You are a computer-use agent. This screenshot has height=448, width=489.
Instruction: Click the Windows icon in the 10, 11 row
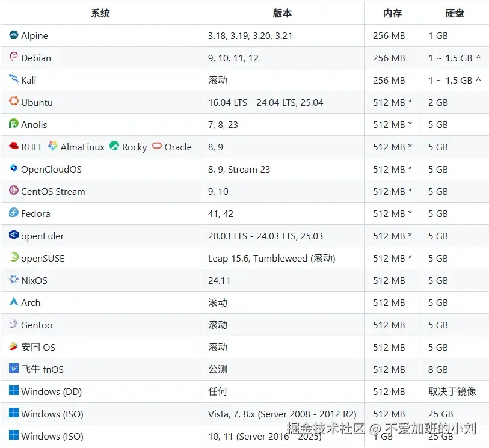click(x=14, y=435)
